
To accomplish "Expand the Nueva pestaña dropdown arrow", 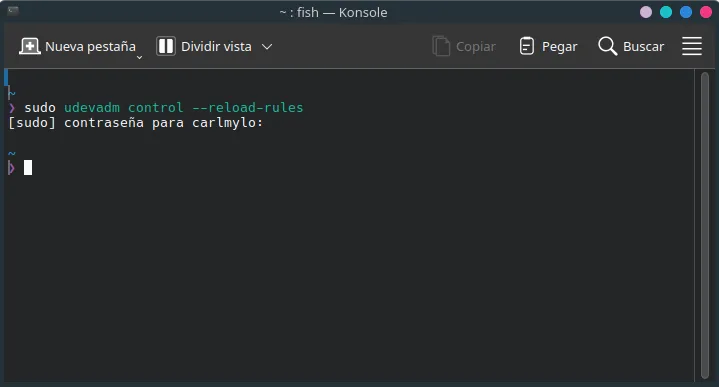I will [139, 57].
